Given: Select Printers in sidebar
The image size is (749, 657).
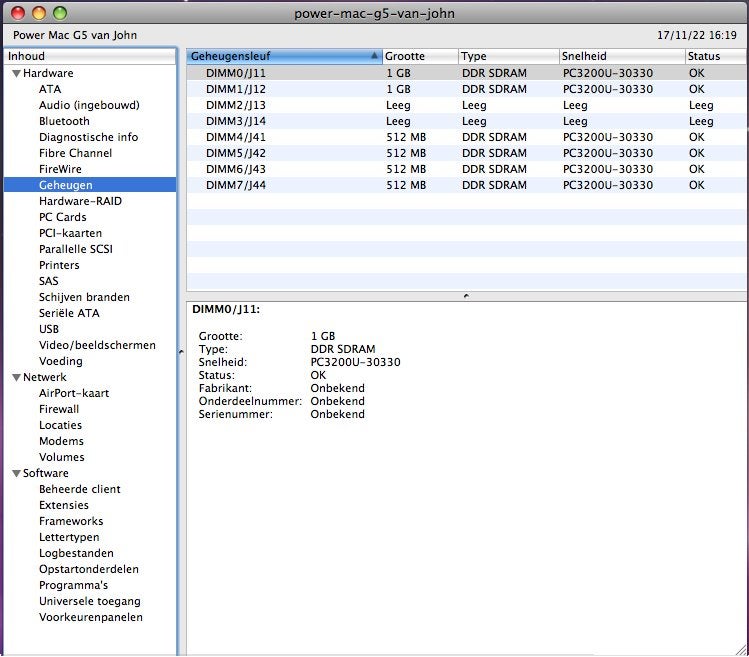Looking at the screenshot, I should coord(59,265).
